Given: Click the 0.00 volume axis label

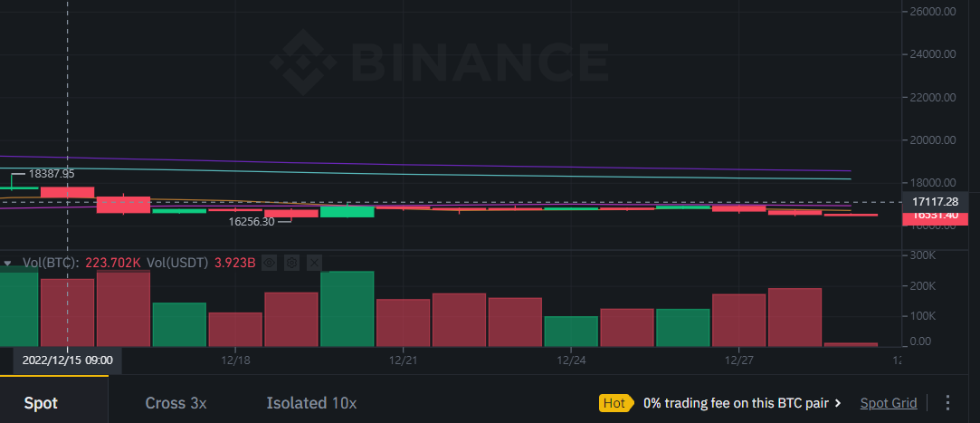Looking at the screenshot, I should 920,341.
